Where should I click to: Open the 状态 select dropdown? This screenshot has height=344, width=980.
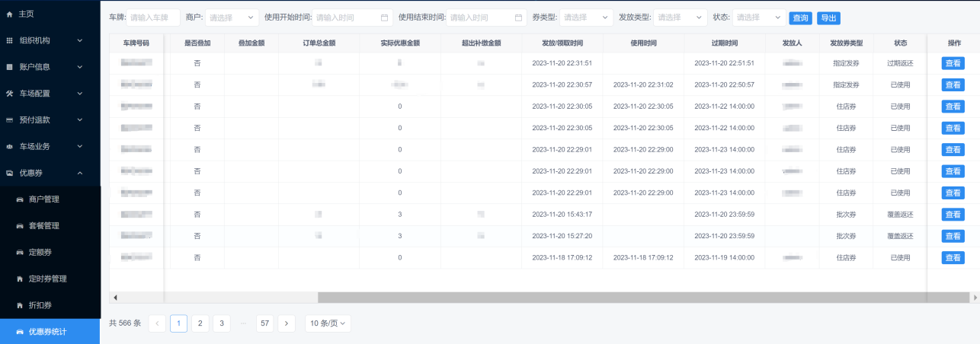click(x=759, y=18)
